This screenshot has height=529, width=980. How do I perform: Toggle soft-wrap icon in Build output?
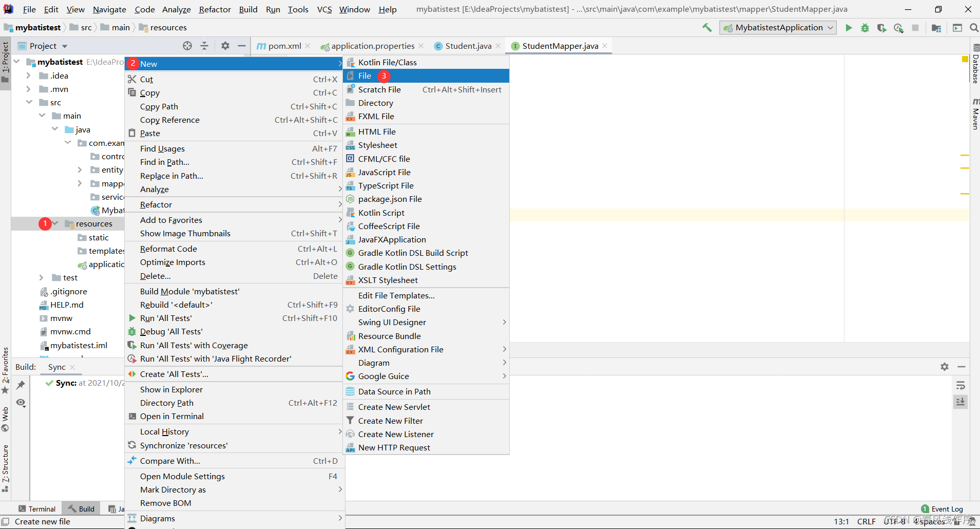[960, 386]
